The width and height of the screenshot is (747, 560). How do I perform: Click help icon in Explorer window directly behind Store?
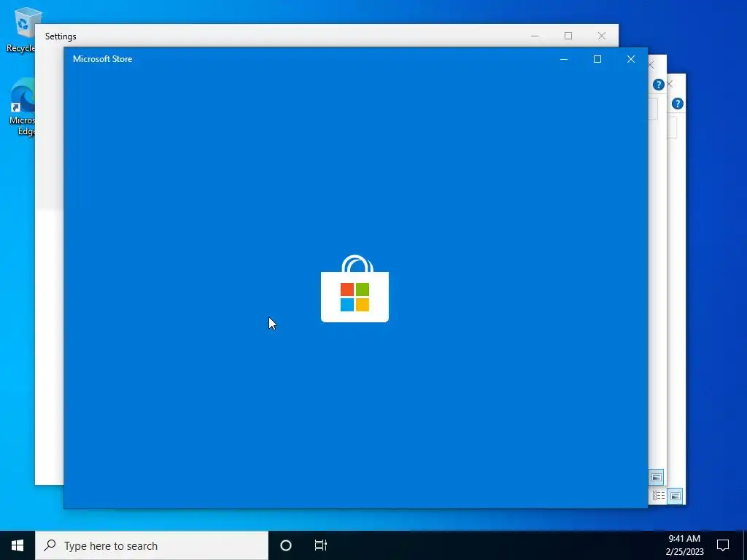tap(659, 85)
